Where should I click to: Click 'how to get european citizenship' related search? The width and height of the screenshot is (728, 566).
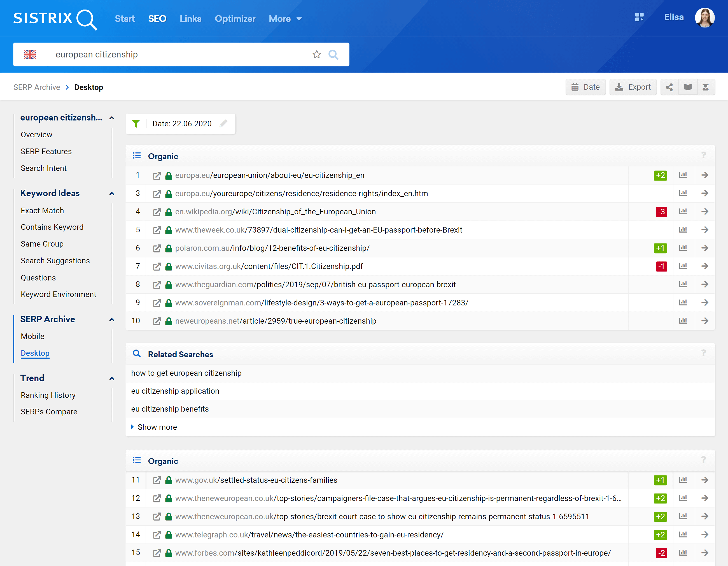point(186,373)
